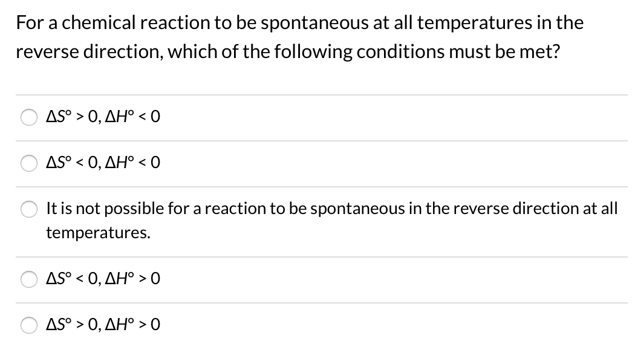Click the answer text ΔS° < 0, ΔH° < 0
Screen dimensions: 635x364
[102, 163]
